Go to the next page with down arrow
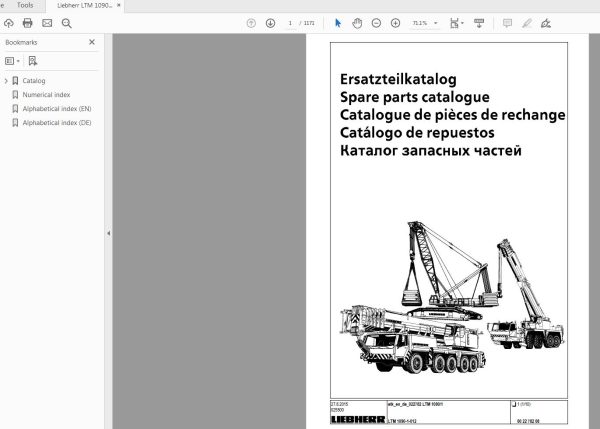Image resolution: width=600 pixels, height=429 pixels. point(270,23)
